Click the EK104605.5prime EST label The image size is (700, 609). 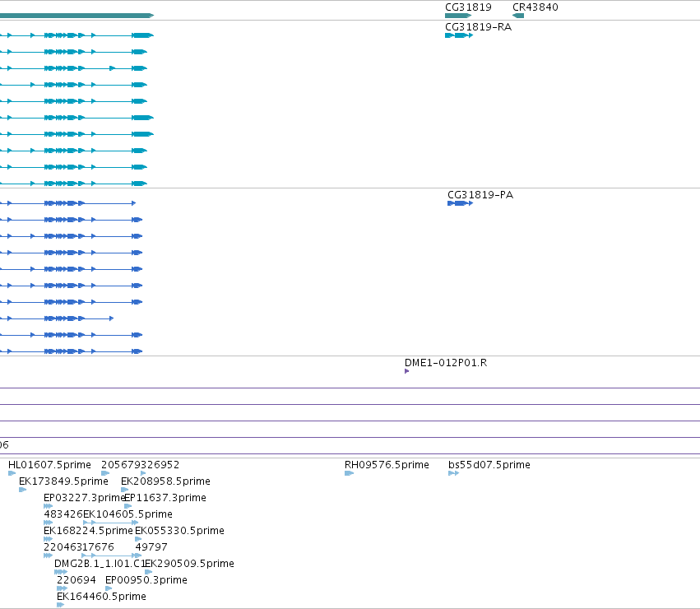point(127,514)
